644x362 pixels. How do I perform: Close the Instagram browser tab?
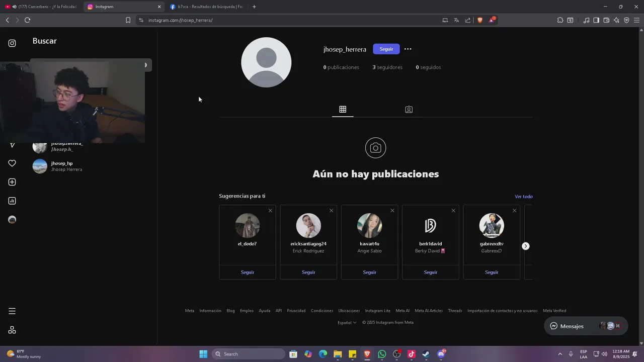point(159,7)
